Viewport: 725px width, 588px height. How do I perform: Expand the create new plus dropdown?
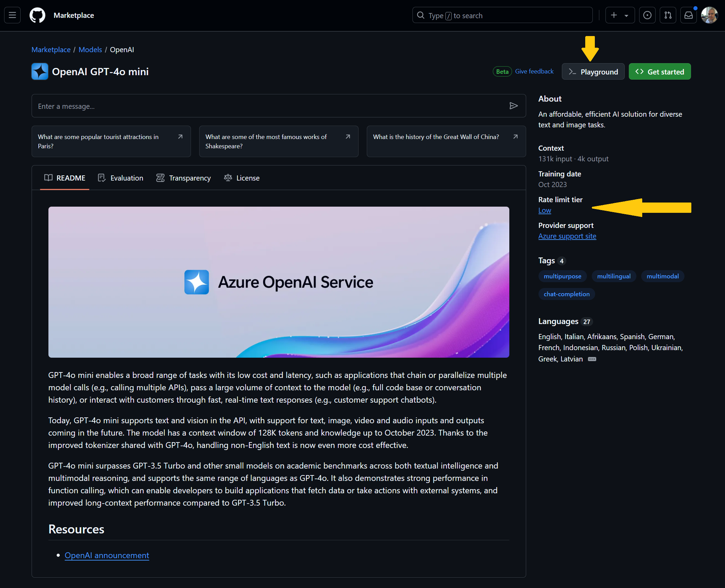coord(620,15)
